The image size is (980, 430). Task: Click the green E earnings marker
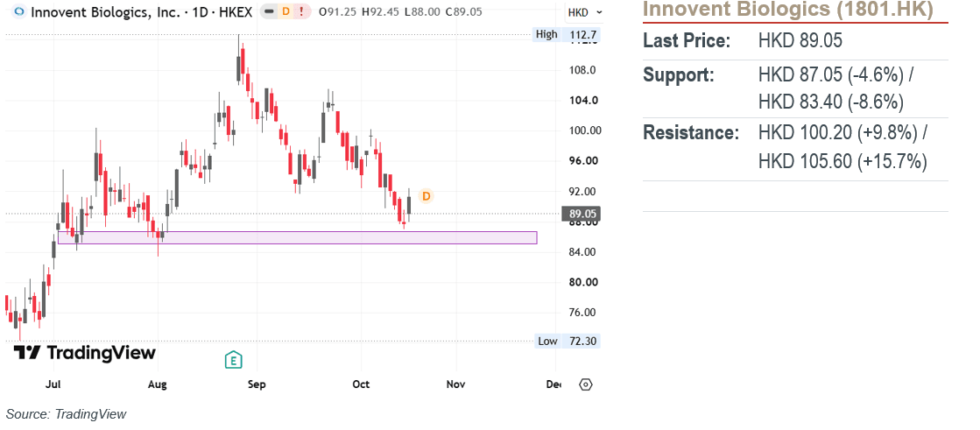click(x=233, y=359)
